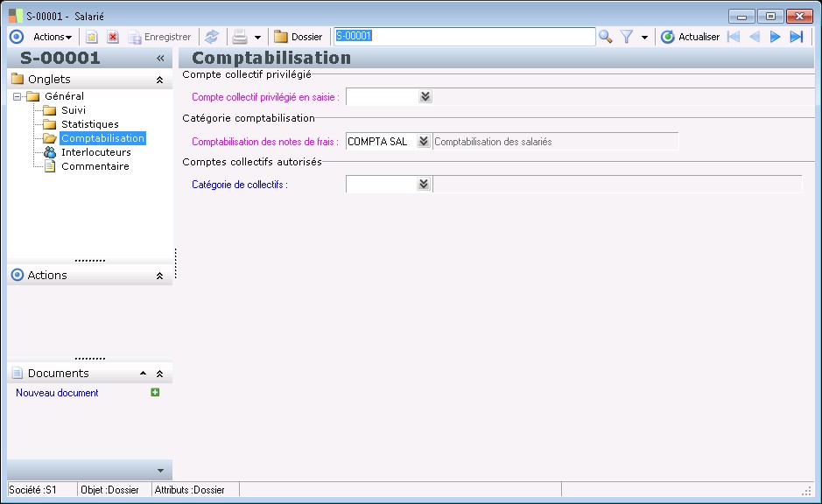Click the Nouveau document link

tap(57, 393)
